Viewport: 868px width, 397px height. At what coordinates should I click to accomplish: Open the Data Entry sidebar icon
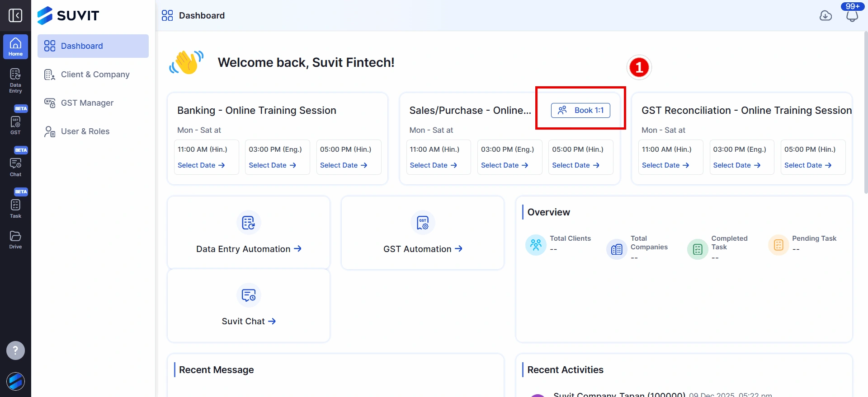click(x=15, y=80)
